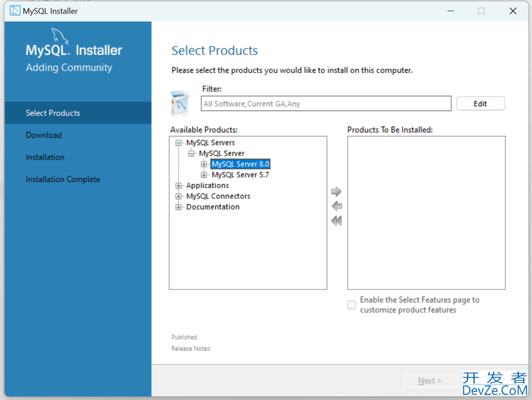
Task: Open the Installation step in sidebar
Action: [45, 157]
